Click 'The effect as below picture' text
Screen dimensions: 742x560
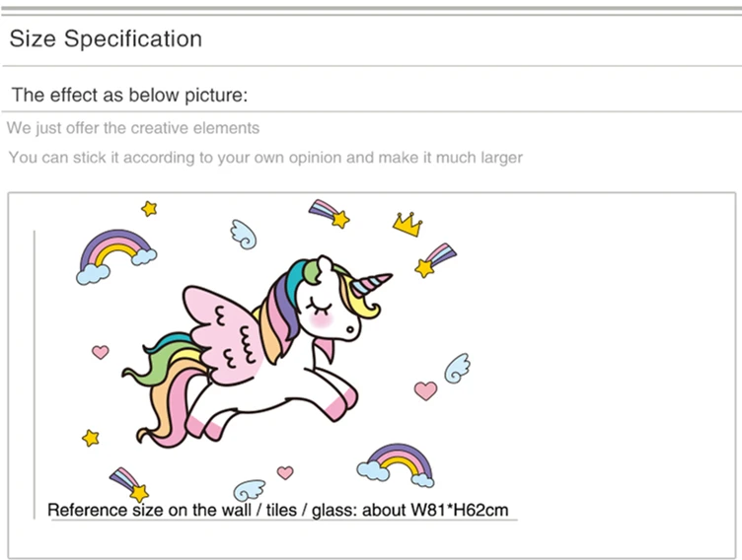pos(129,95)
